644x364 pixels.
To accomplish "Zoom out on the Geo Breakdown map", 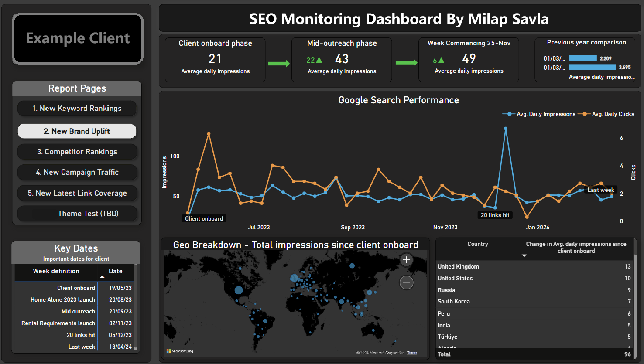I will 406,283.
